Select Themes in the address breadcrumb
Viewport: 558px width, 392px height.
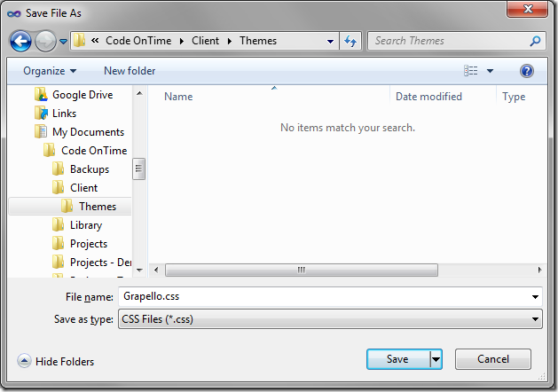tap(258, 41)
